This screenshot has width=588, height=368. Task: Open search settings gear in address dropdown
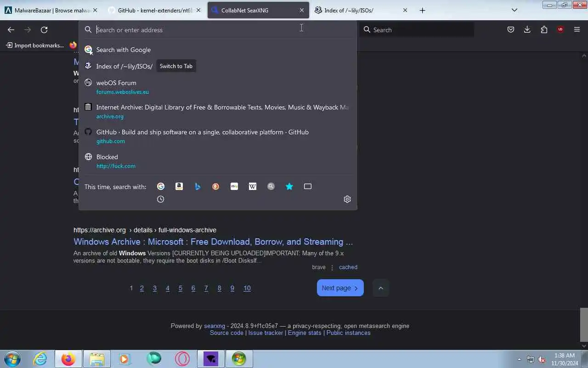347,199
